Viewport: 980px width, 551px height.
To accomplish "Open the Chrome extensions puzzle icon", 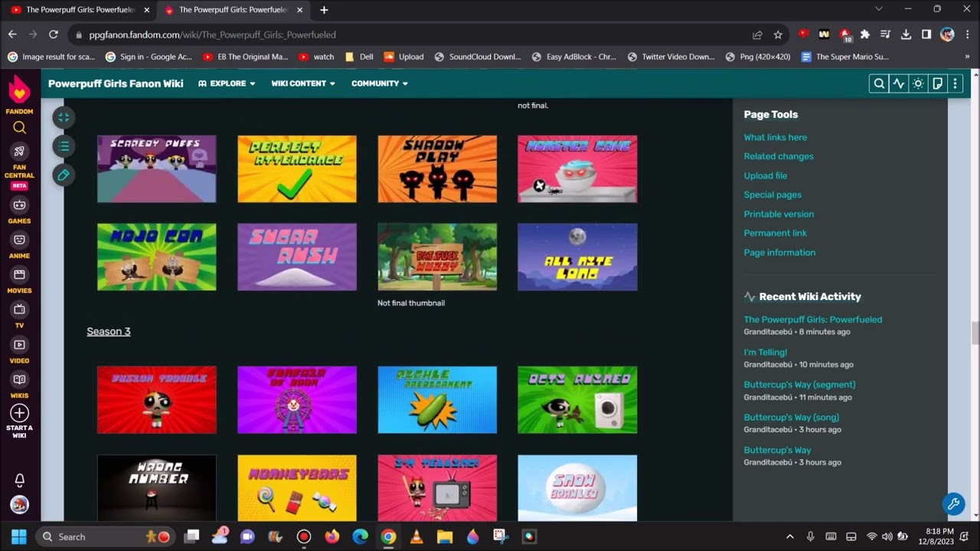I will (x=864, y=34).
